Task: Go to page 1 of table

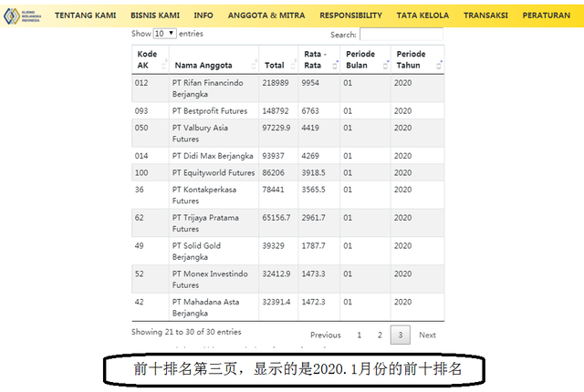Action: [359, 335]
